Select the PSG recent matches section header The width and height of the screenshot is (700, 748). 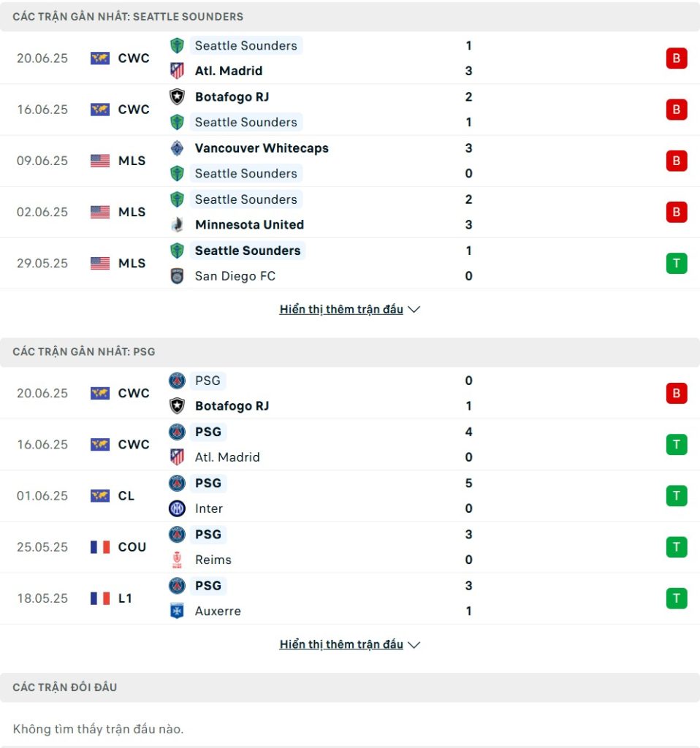click(350, 352)
